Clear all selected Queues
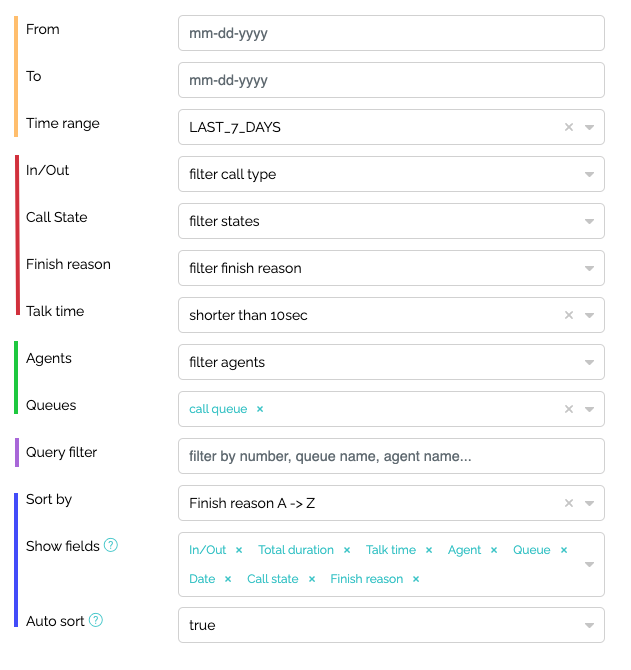The image size is (631, 670). [x=569, y=409]
